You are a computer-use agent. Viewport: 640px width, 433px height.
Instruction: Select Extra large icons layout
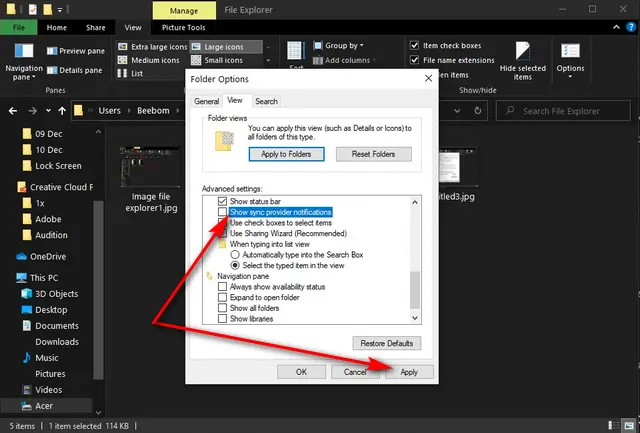[x=152, y=47]
